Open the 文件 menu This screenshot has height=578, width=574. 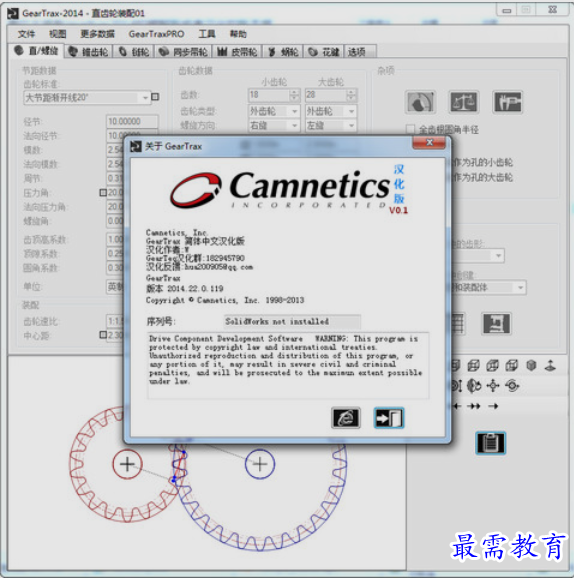pyautogui.click(x=26, y=34)
